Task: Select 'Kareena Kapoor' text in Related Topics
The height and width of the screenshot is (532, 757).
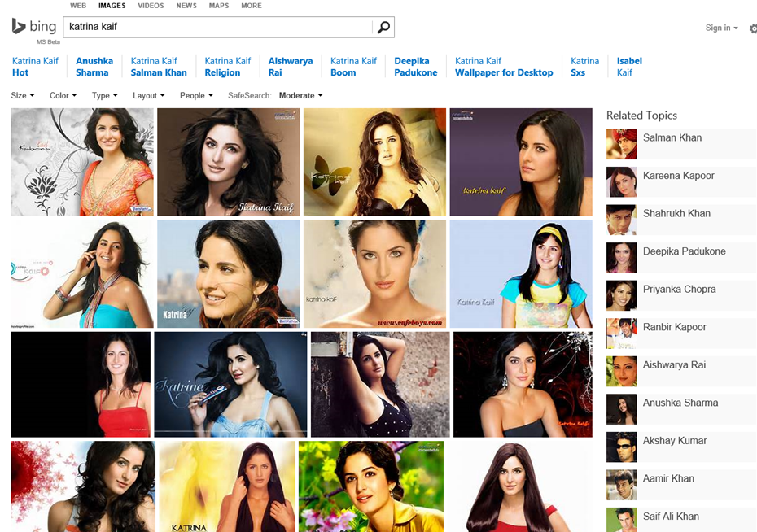Action: [x=678, y=176]
